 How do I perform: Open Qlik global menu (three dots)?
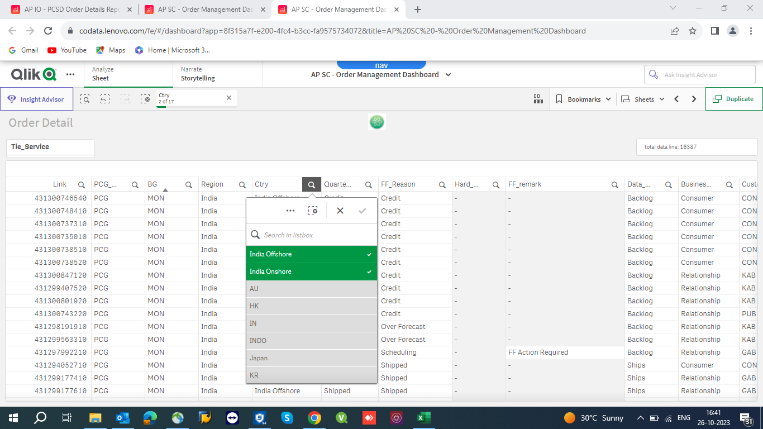(70, 74)
